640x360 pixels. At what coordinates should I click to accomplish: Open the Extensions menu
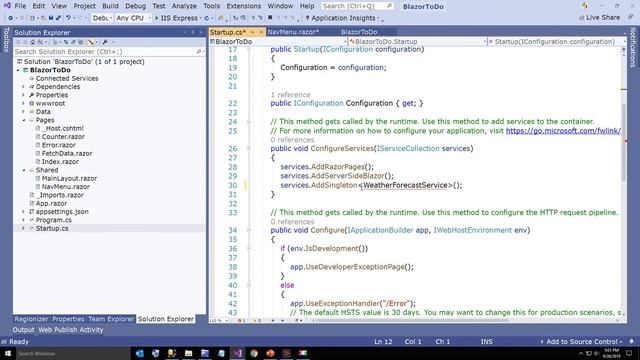tap(244, 6)
